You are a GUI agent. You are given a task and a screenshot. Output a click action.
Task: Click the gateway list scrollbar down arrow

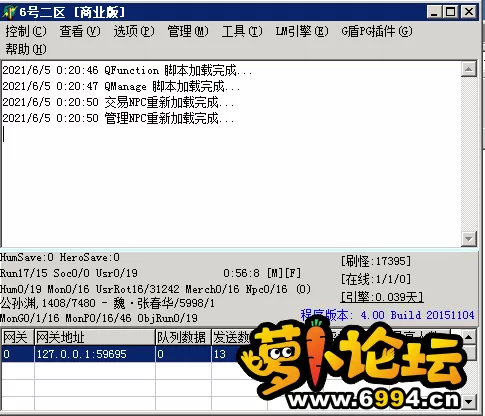tap(469, 402)
